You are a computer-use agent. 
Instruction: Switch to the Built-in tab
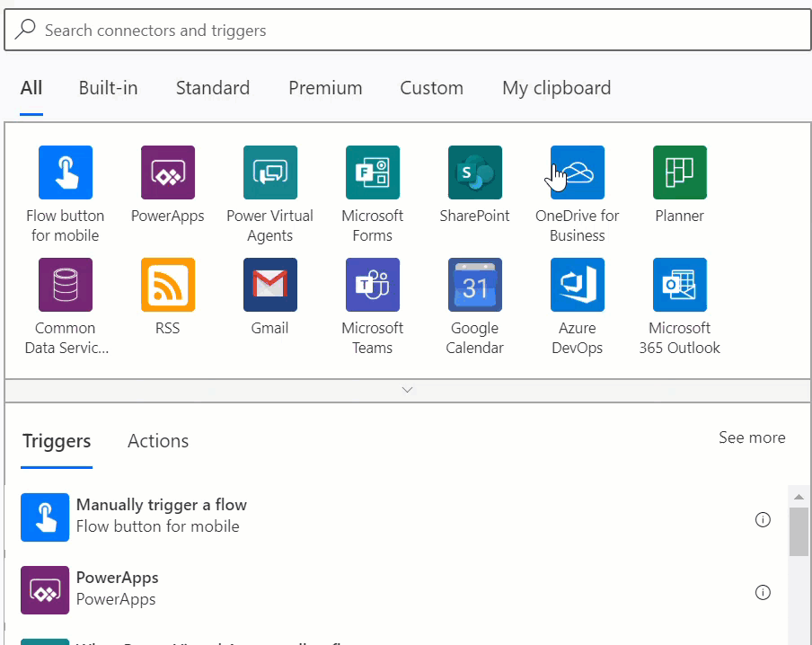108,88
